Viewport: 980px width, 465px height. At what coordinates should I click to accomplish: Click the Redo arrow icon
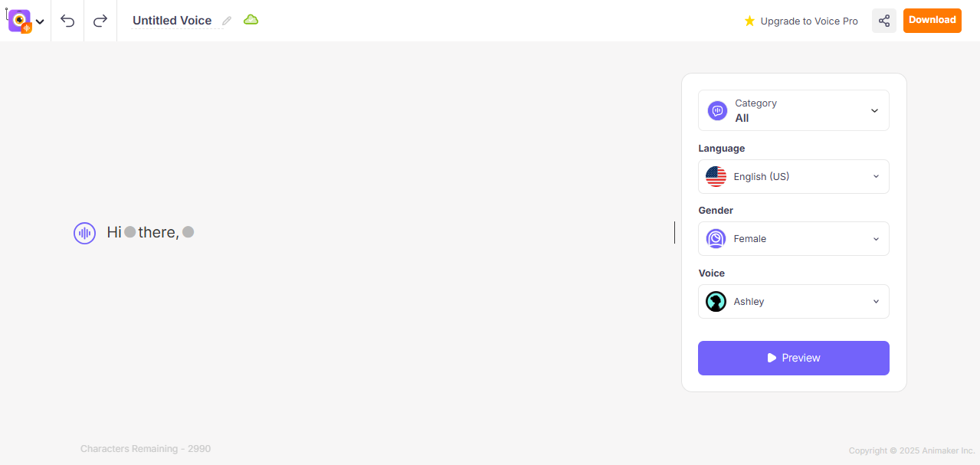click(100, 21)
